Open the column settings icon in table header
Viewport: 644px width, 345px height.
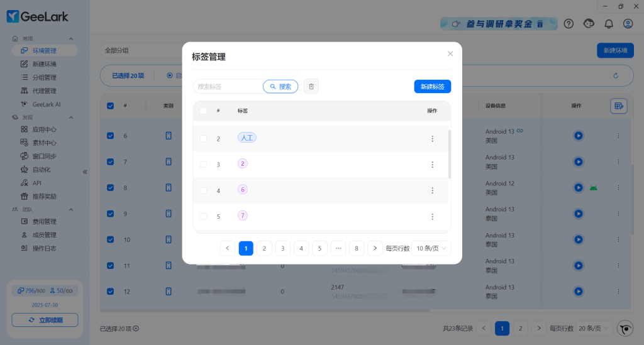(618, 106)
